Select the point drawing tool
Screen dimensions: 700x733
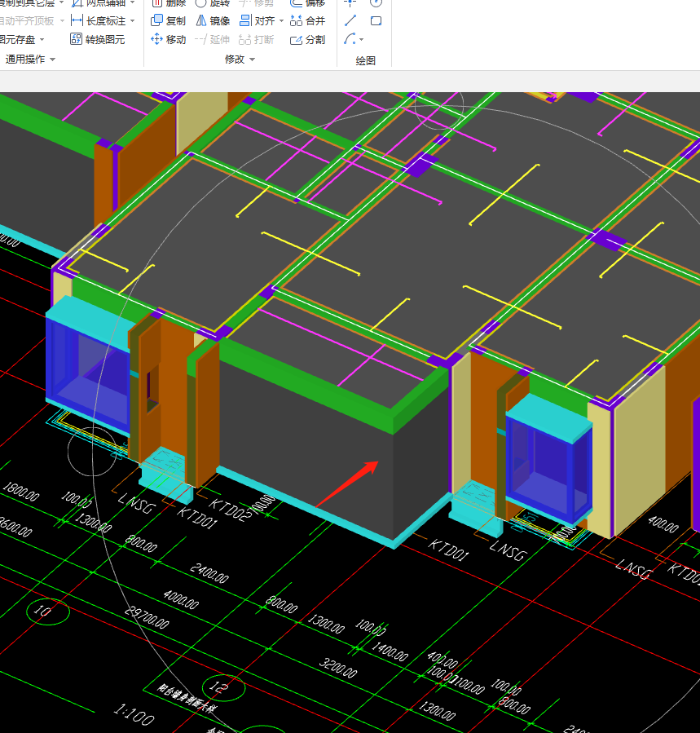[x=350, y=2]
